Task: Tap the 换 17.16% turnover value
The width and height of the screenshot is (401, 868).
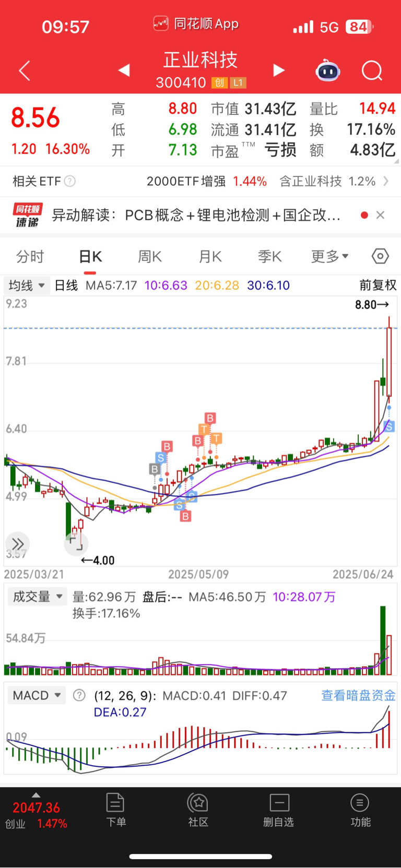Action: click(371, 129)
